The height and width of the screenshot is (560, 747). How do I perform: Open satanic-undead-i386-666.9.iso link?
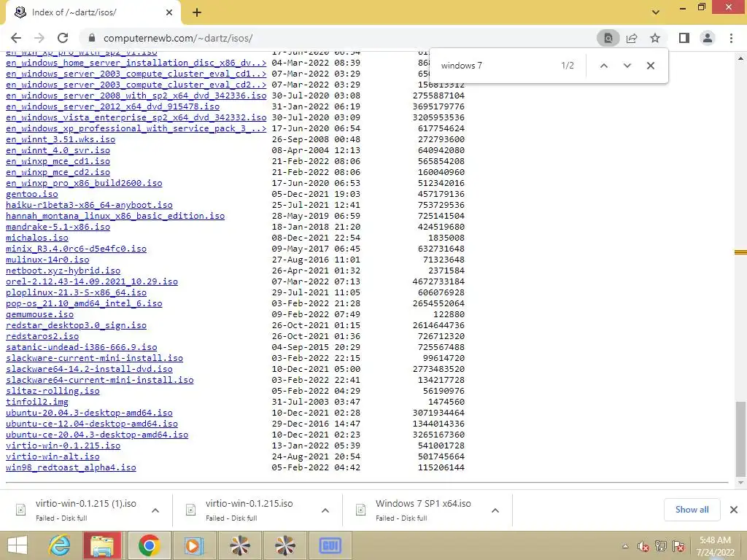(x=82, y=347)
